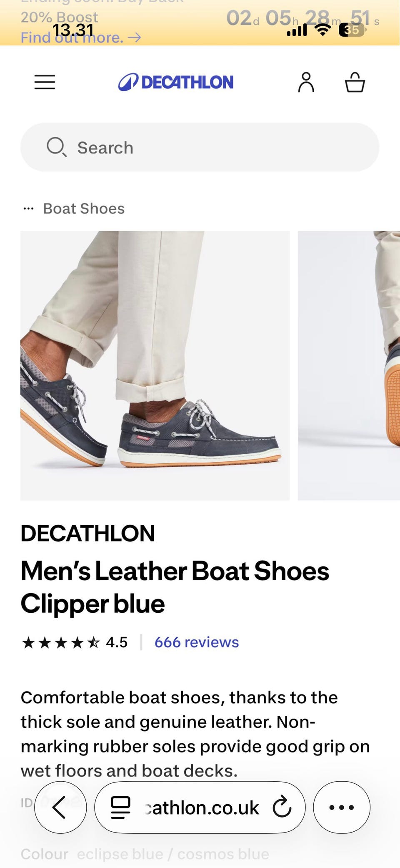Image resolution: width=400 pixels, height=868 pixels.
Task: Tap the search magnifier icon
Action: 56,147
